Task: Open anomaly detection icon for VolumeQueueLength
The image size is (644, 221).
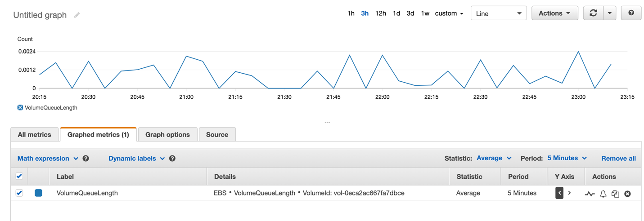Action: (x=590, y=194)
